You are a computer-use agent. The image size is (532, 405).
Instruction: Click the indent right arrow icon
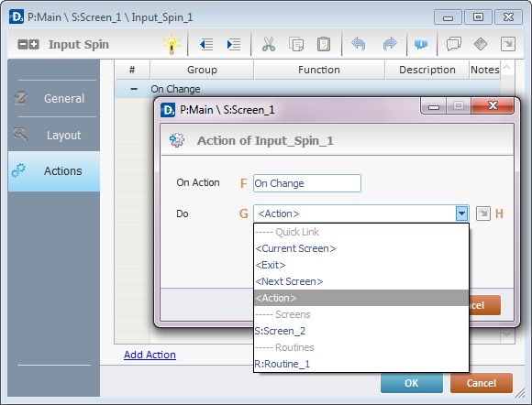click(x=234, y=44)
